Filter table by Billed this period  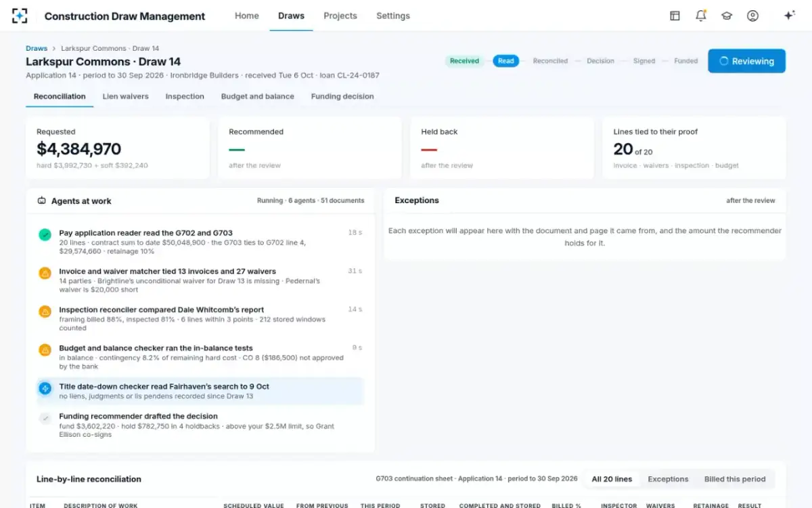(735, 479)
